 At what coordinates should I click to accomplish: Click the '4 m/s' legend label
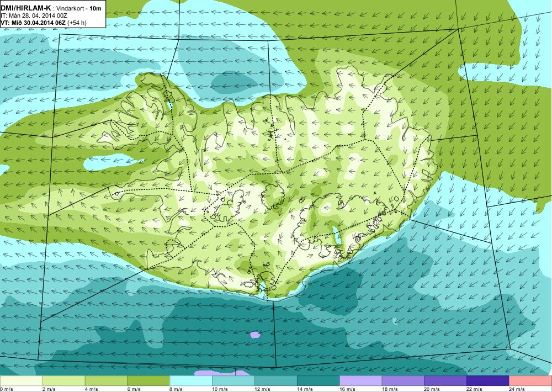92,389
